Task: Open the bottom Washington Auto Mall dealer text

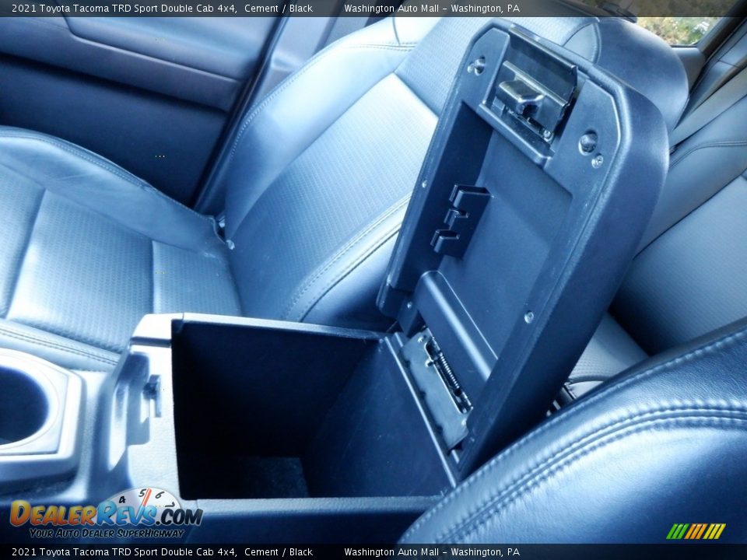Action: coord(431,552)
